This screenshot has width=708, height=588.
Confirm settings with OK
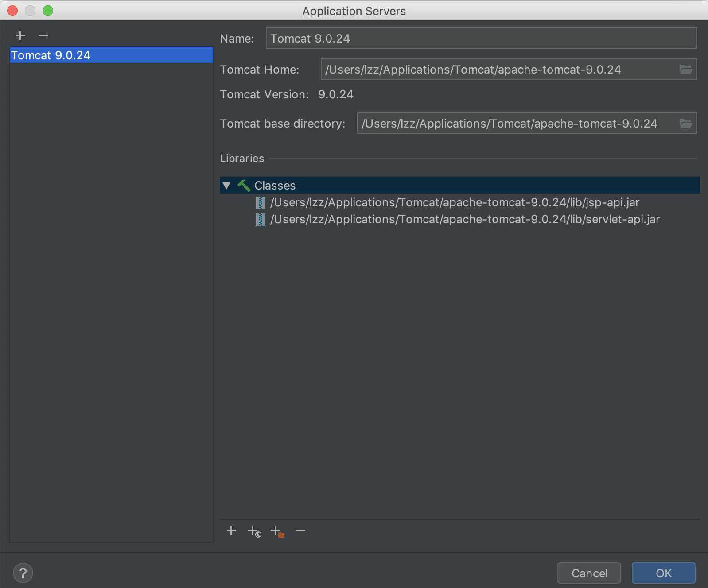(x=664, y=573)
